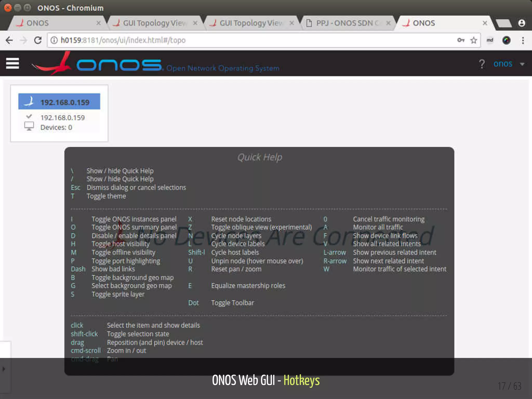The width and height of the screenshot is (532, 399).
Task: Close the PPJ - ONOS SDN tab
Action: point(388,23)
